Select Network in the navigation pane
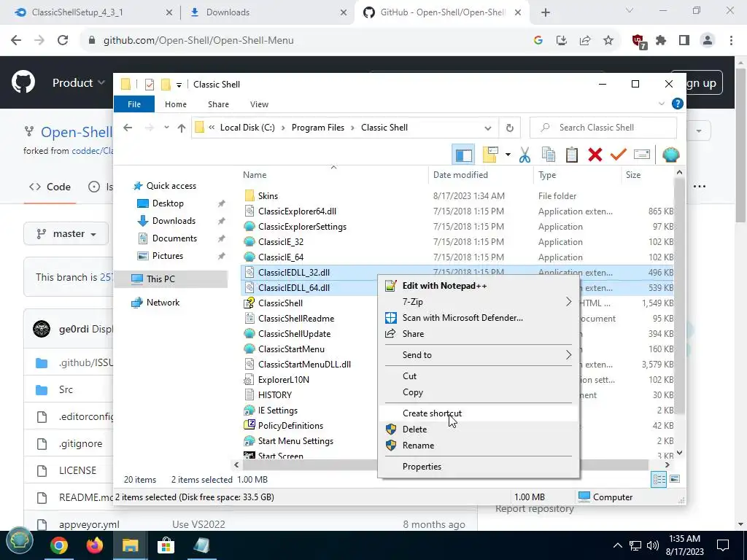Screen dimensions: 747x560 [163, 303]
